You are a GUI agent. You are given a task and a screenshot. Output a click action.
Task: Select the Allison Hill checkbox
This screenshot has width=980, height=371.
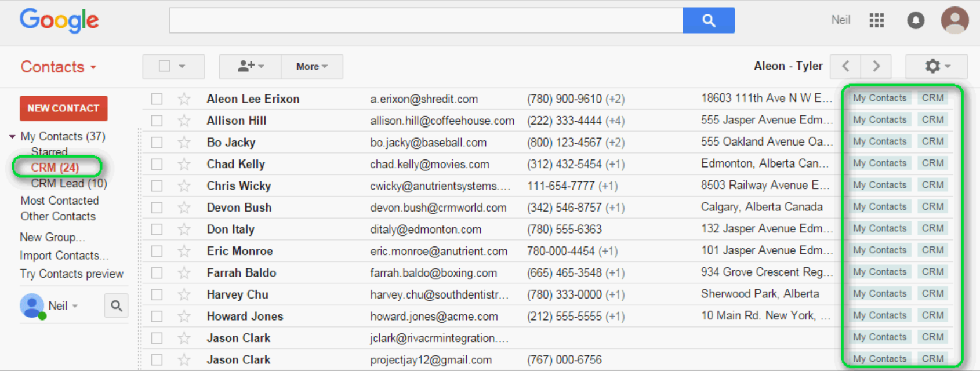(157, 121)
